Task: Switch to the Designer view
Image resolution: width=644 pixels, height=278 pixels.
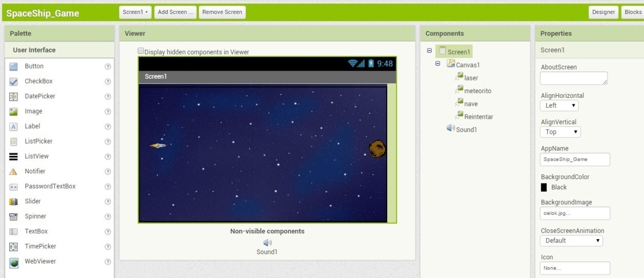Action: pos(603,12)
